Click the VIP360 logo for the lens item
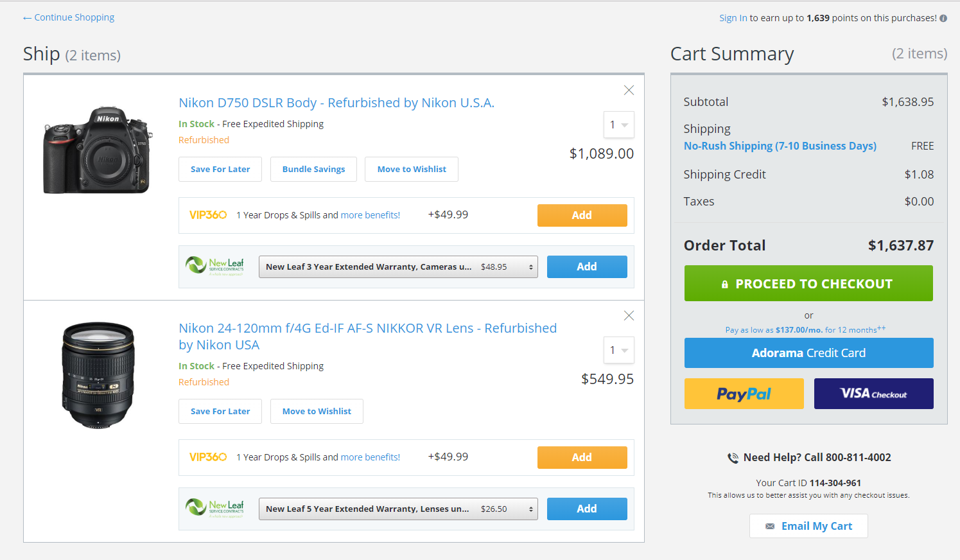The height and width of the screenshot is (560, 960). [x=207, y=457]
